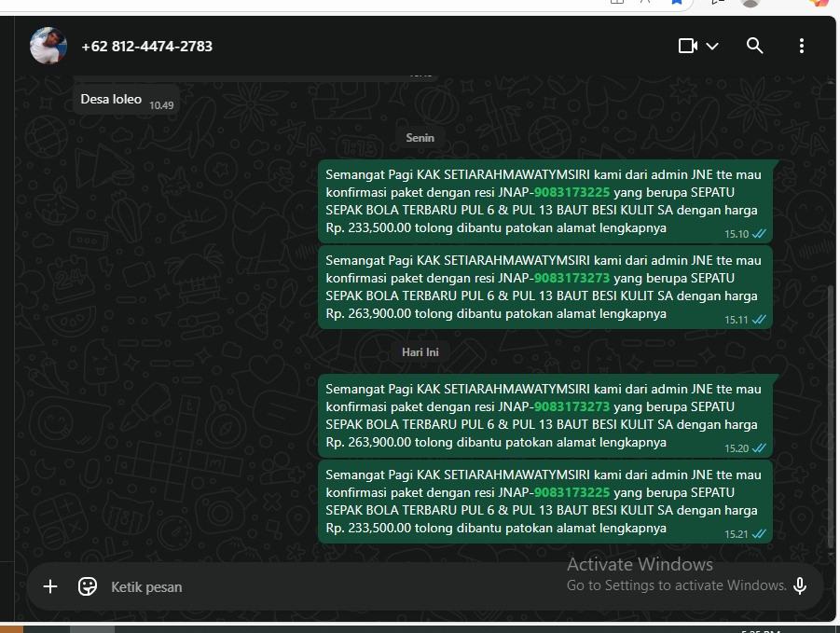The height and width of the screenshot is (633, 840).
Task: Click the Rp. 263,900.00 text in 15.20 message
Action: click(x=368, y=442)
